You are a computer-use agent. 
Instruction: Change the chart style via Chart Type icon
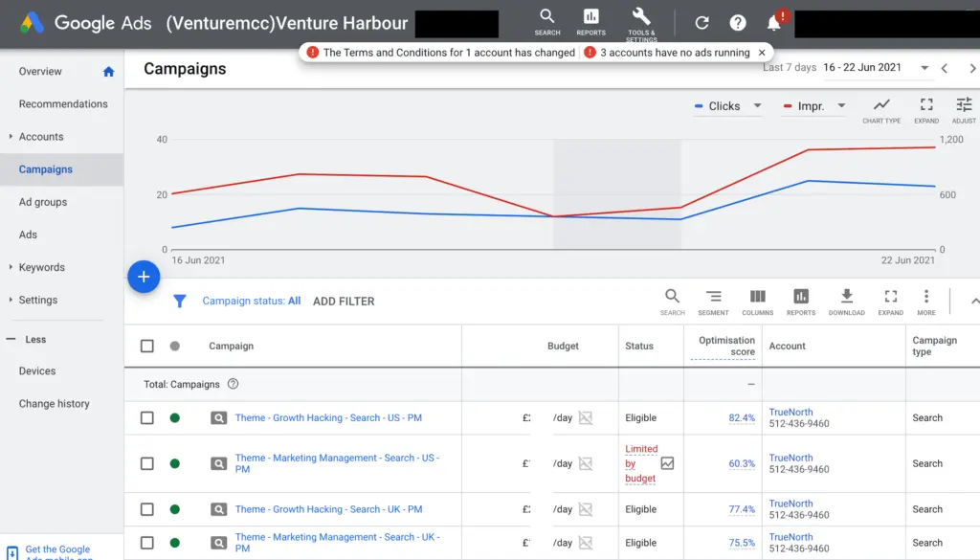click(x=880, y=108)
